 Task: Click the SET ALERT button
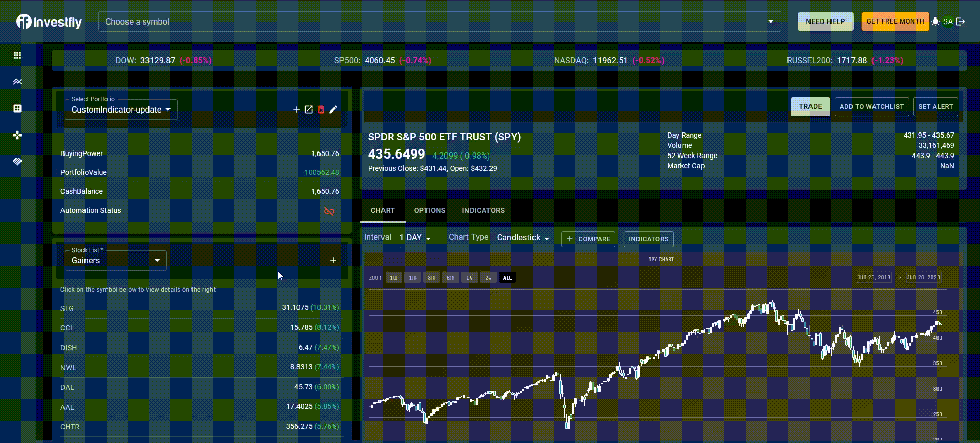(x=935, y=106)
